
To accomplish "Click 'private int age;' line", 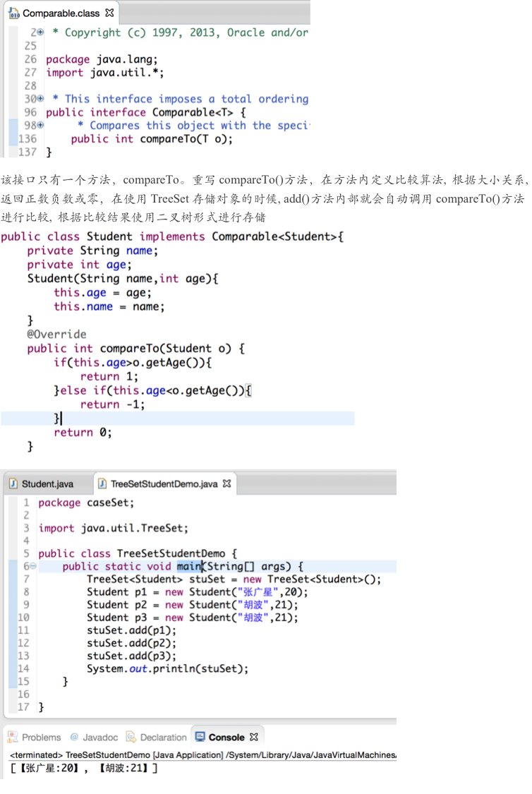I will point(80,265).
